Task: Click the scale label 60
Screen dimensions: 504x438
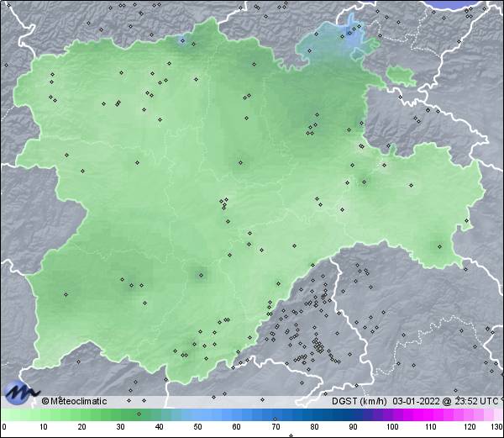Action: tap(237, 427)
